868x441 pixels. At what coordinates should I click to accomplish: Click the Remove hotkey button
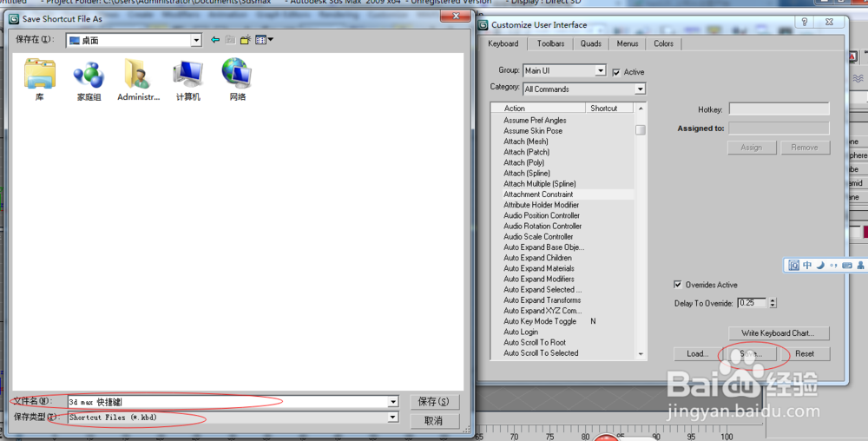pyautogui.click(x=805, y=148)
